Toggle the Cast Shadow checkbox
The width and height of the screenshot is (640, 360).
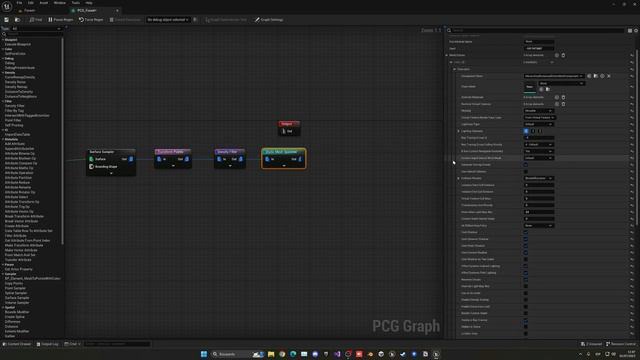(x=526, y=232)
